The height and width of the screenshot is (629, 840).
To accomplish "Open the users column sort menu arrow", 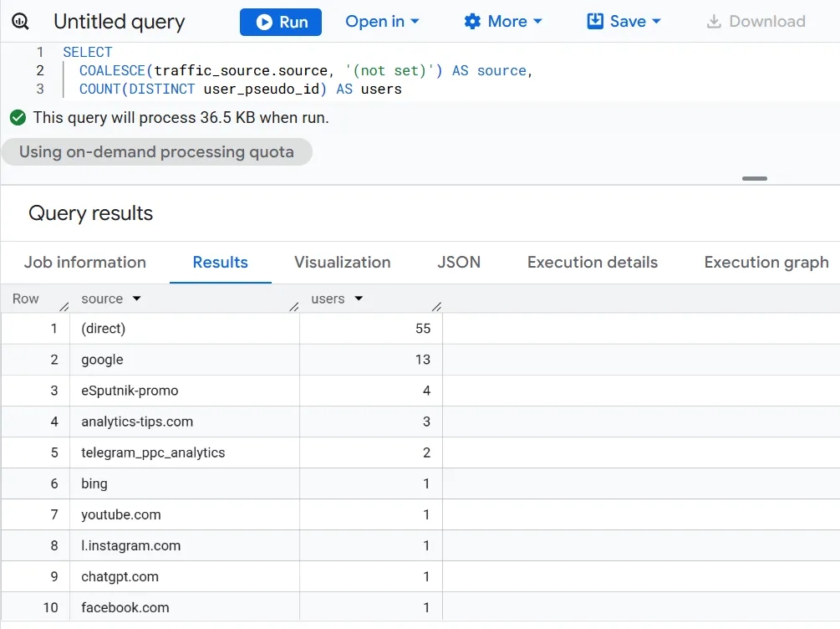I will 359,299.
